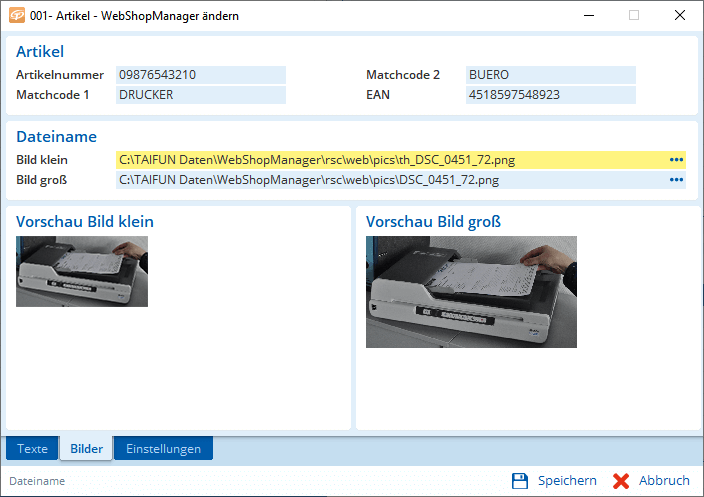Click the small preview image thumbnail
The width and height of the screenshot is (704, 497).
click(82, 271)
